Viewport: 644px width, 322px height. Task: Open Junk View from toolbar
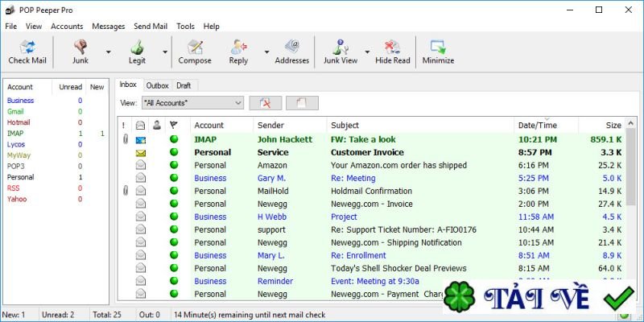341,47
